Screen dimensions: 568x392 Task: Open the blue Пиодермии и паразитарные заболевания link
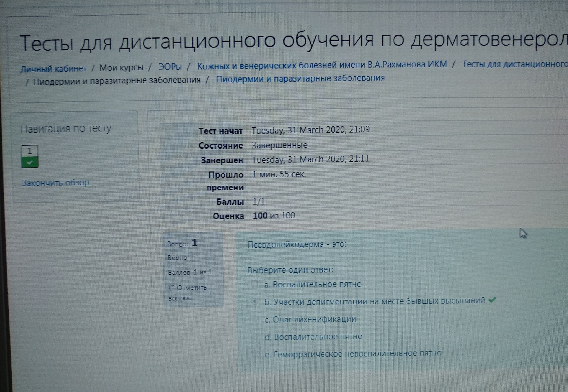[x=300, y=78]
